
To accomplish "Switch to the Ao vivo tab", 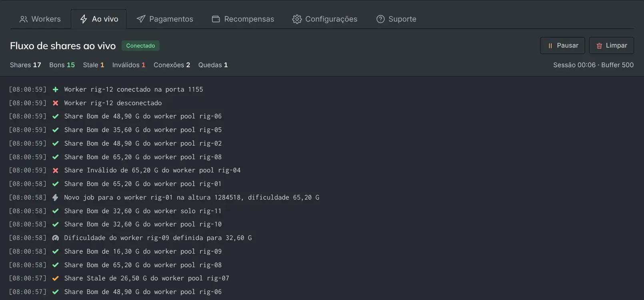I will pos(99,19).
